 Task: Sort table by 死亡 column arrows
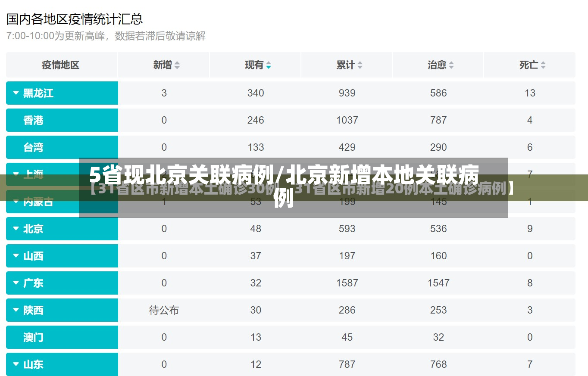coord(543,65)
